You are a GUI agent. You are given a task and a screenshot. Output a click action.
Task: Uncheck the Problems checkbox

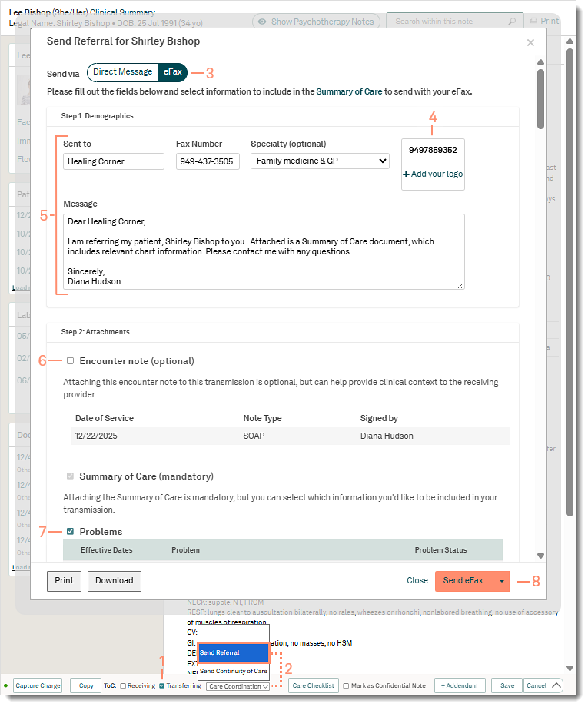[71, 531]
